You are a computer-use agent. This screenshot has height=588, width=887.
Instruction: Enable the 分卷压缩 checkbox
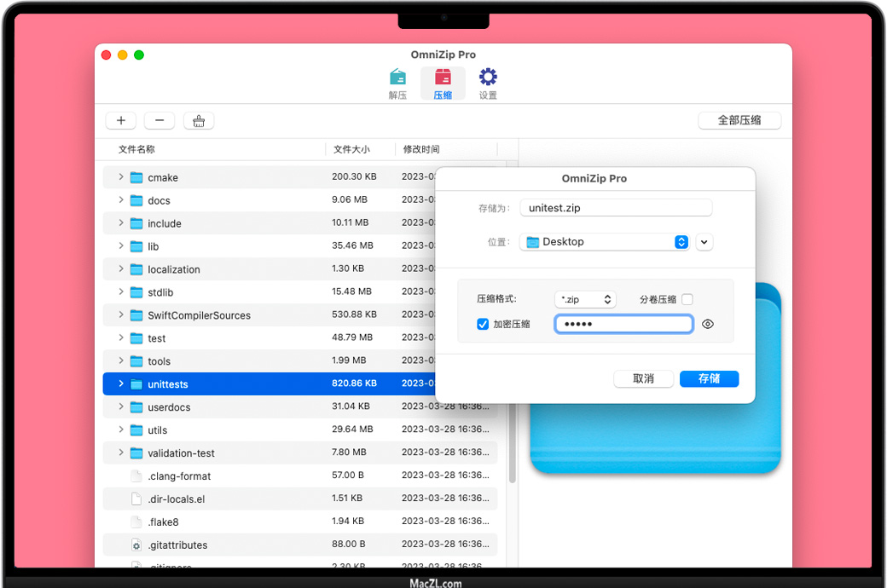point(687,299)
